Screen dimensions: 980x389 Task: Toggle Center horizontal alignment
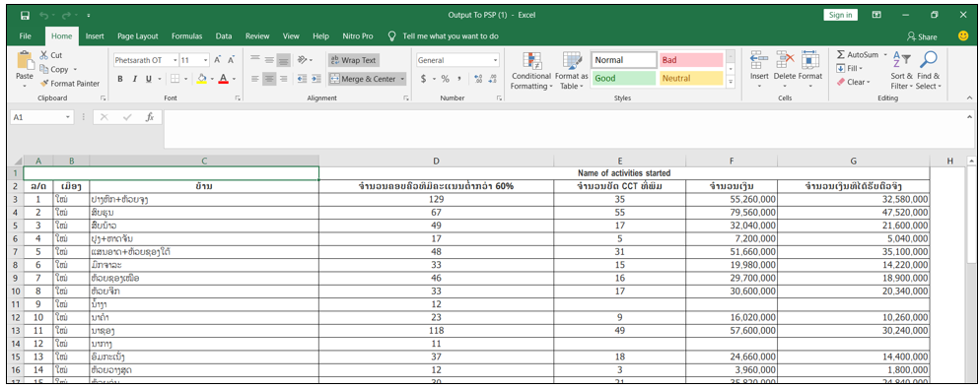pos(269,79)
